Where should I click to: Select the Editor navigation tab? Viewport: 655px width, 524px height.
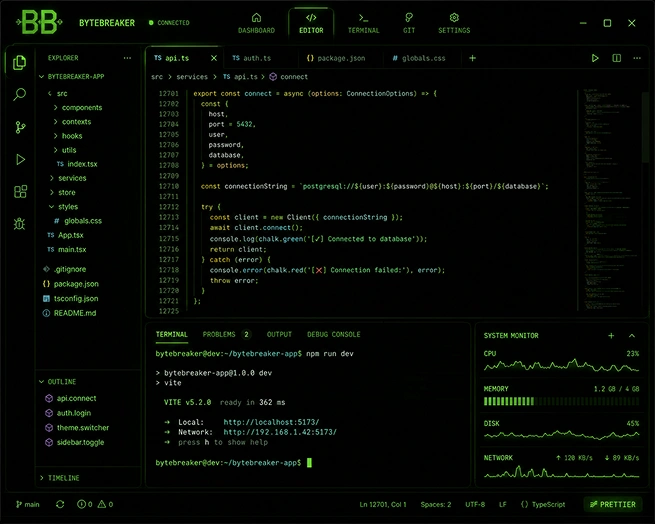[x=311, y=23]
